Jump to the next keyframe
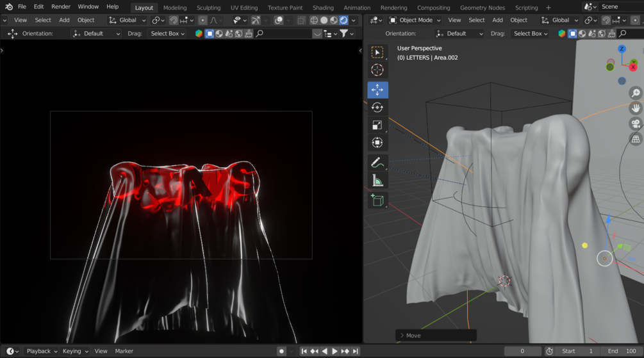This screenshot has height=358, width=644. (345, 351)
